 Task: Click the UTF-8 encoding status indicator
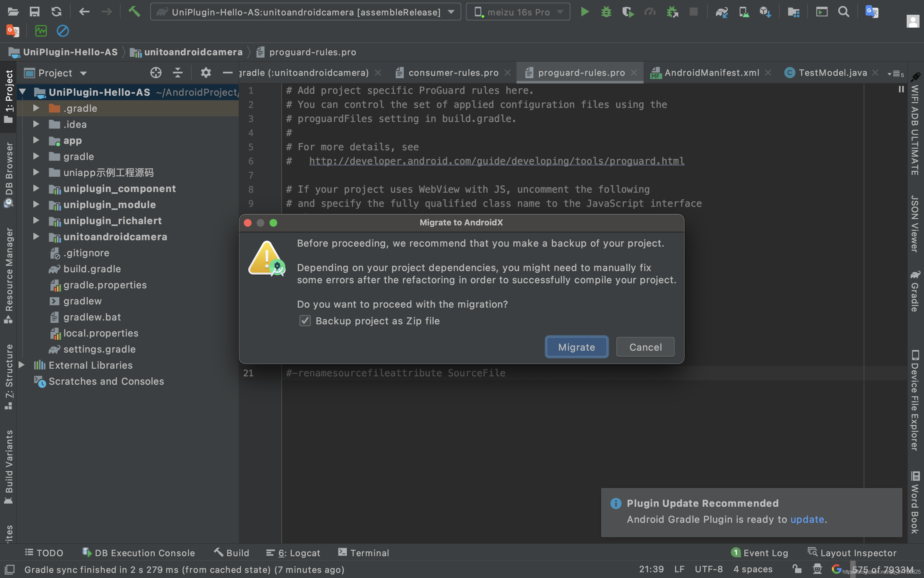709,569
